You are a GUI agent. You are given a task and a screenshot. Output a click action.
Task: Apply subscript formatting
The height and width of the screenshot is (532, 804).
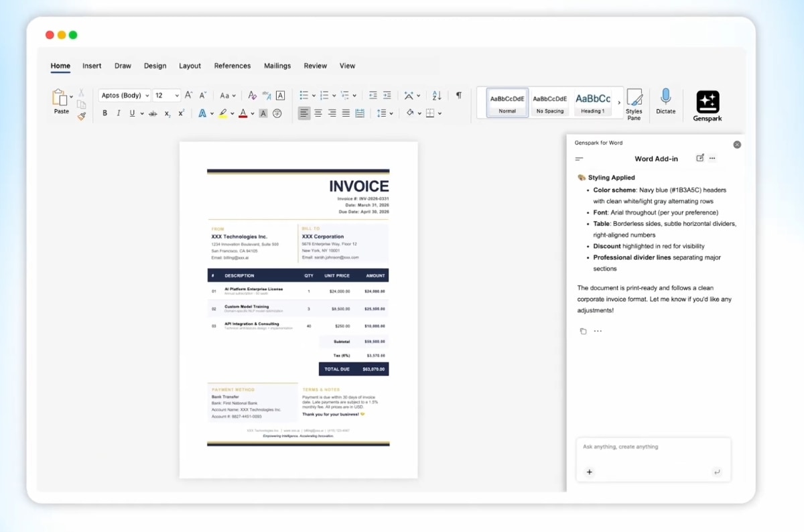[167, 113]
